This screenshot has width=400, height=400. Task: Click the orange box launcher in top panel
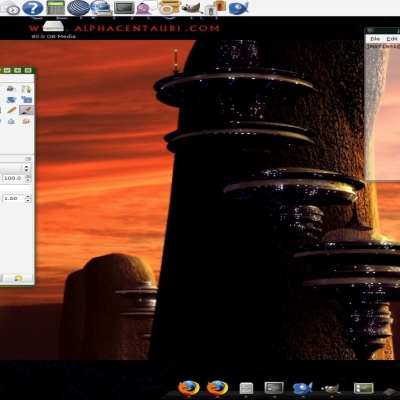click(x=169, y=7)
